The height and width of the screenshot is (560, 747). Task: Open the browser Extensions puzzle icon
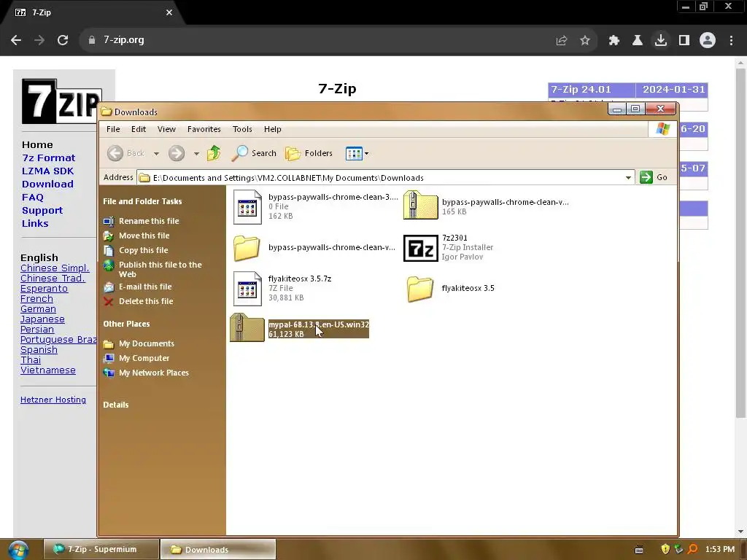[614, 41]
